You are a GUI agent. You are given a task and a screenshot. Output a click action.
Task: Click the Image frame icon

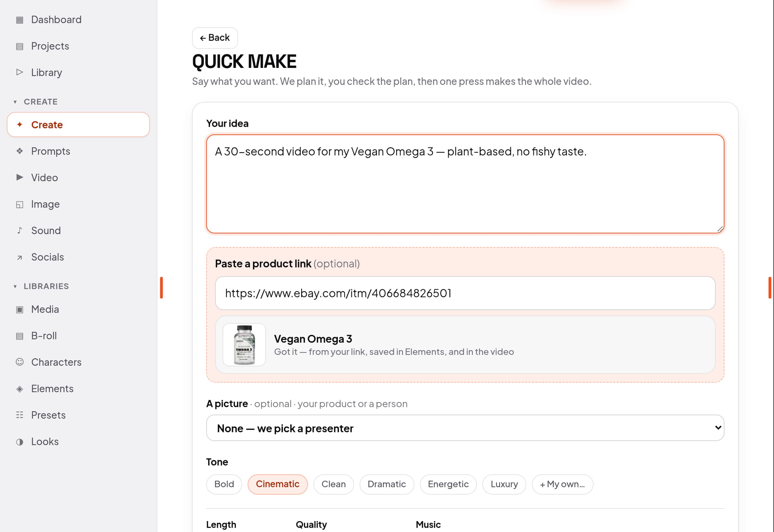pyautogui.click(x=20, y=204)
